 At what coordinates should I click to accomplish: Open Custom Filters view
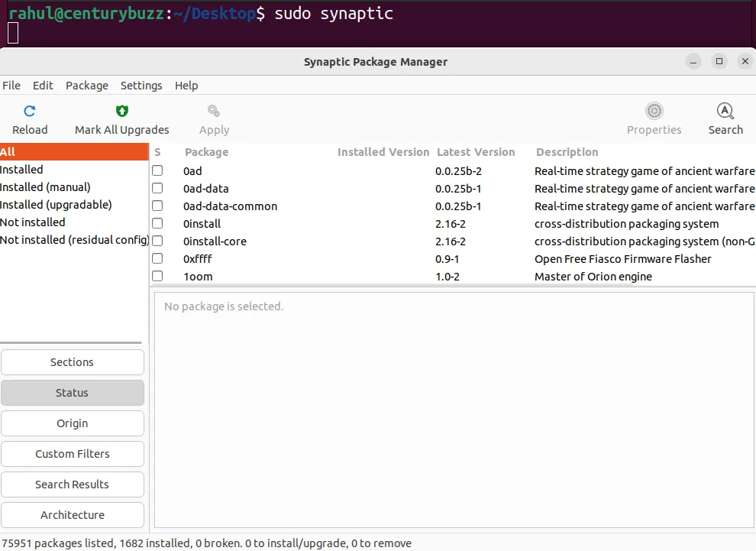73,454
